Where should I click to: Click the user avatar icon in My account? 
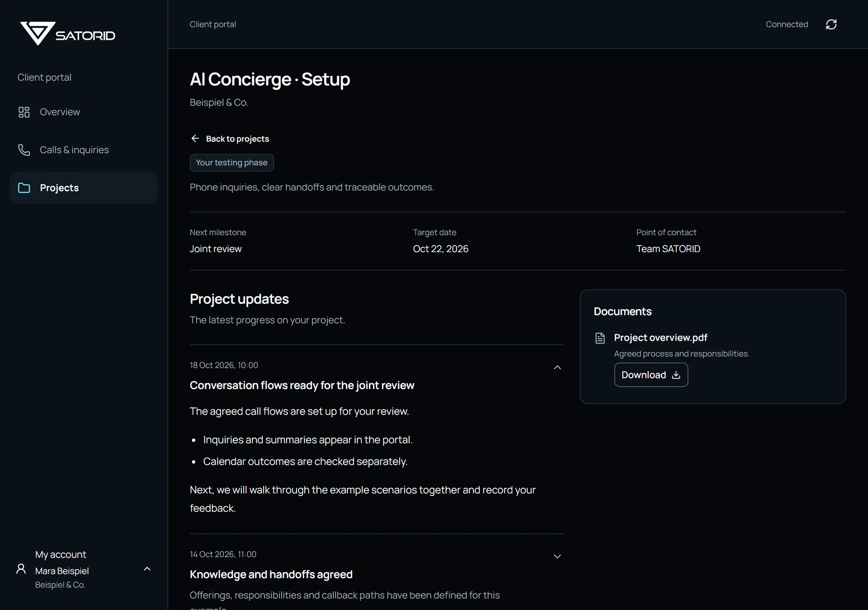[x=21, y=568]
